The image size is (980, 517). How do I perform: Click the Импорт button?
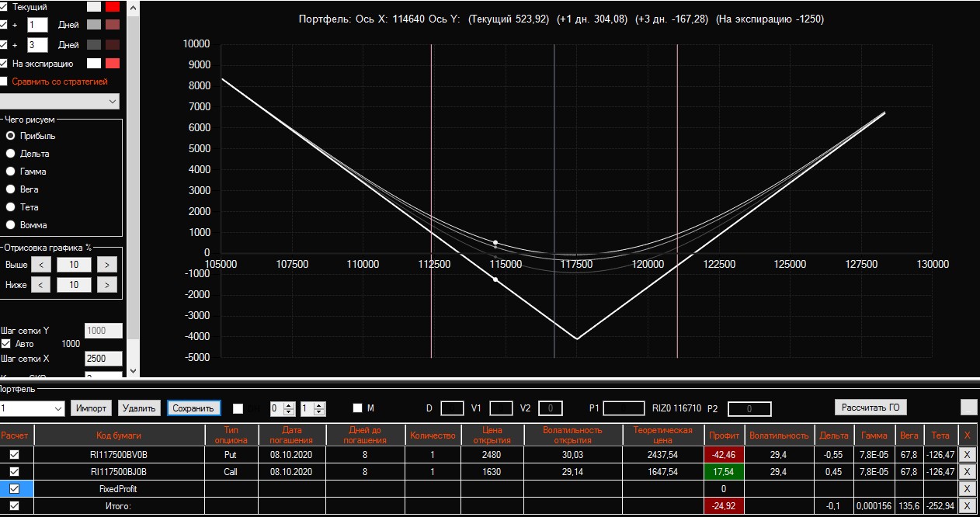[x=92, y=408]
